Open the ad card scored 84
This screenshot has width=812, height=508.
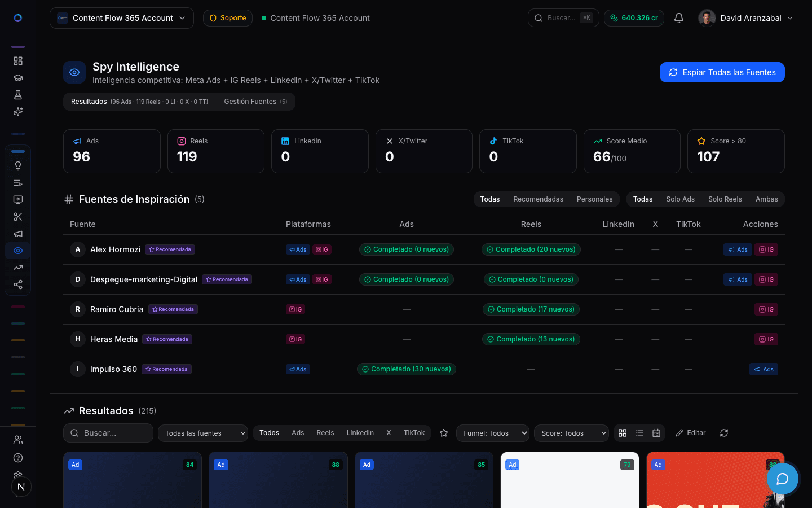133,480
